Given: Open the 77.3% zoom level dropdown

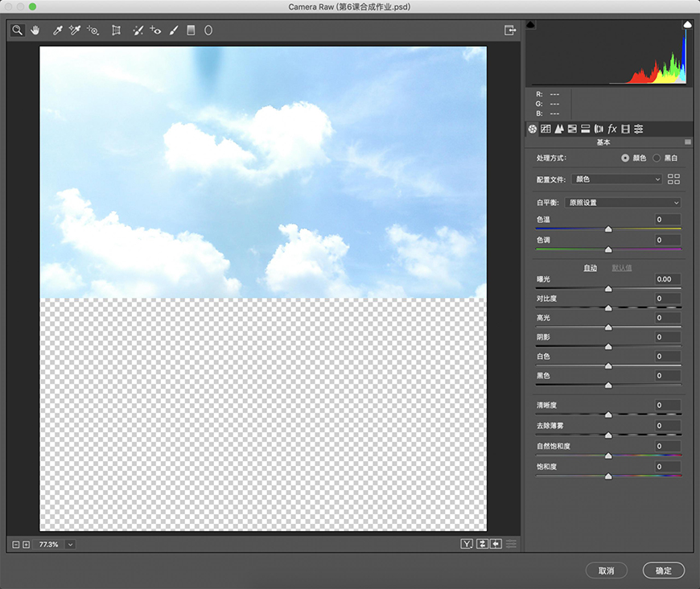Looking at the screenshot, I should coord(71,545).
